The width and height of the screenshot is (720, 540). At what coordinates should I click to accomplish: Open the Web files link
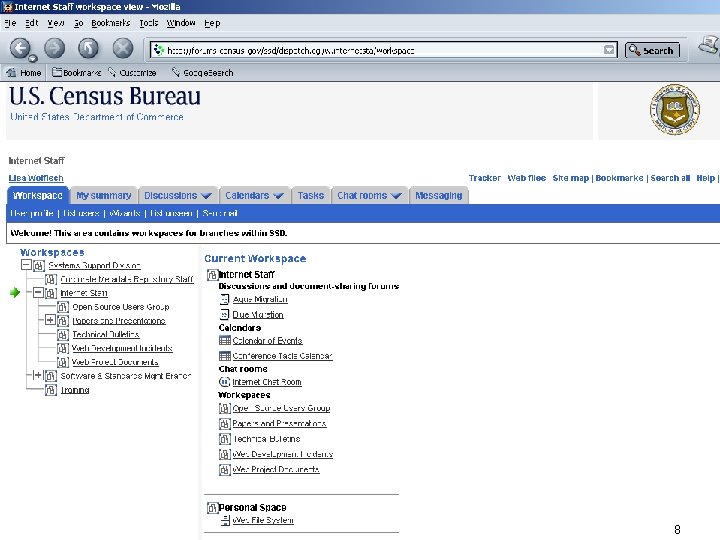[527, 178]
